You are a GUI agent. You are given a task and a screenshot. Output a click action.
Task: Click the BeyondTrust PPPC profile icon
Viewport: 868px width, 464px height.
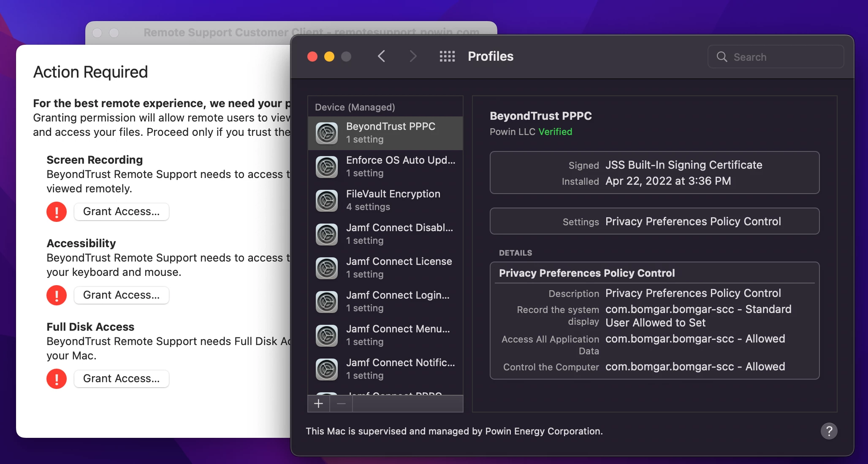(x=327, y=133)
